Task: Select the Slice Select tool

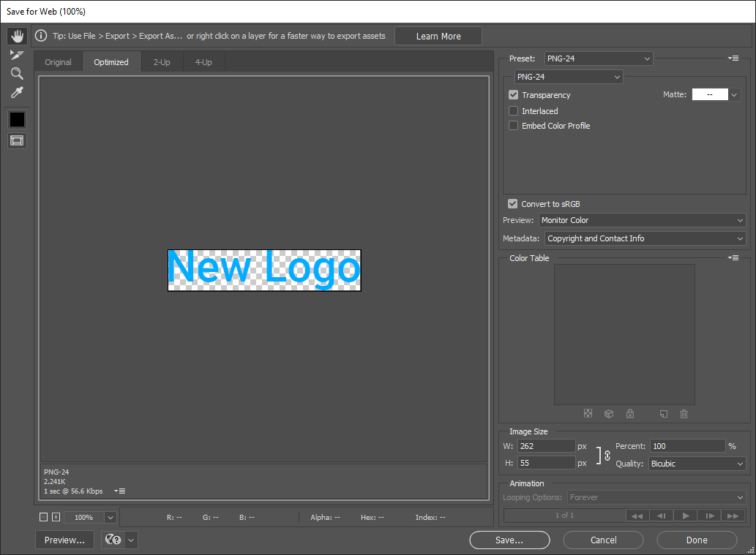Action: [x=17, y=55]
